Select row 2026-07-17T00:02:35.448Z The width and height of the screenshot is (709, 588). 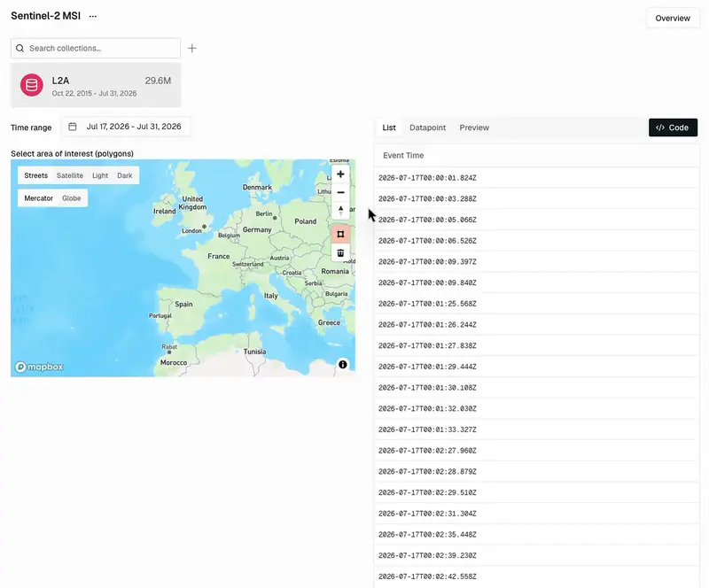pos(536,535)
